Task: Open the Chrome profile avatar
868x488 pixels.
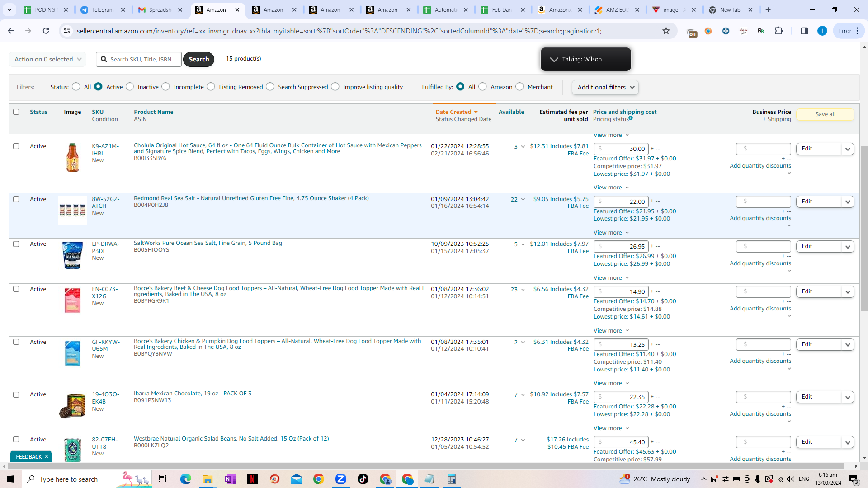Action: coord(822,31)
